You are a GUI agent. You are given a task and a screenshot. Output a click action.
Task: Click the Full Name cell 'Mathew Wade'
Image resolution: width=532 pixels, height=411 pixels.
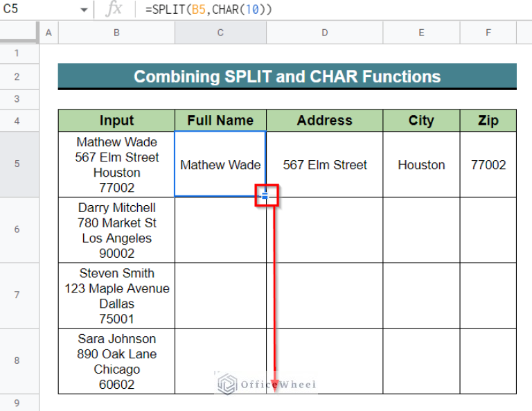coord(220,164)
